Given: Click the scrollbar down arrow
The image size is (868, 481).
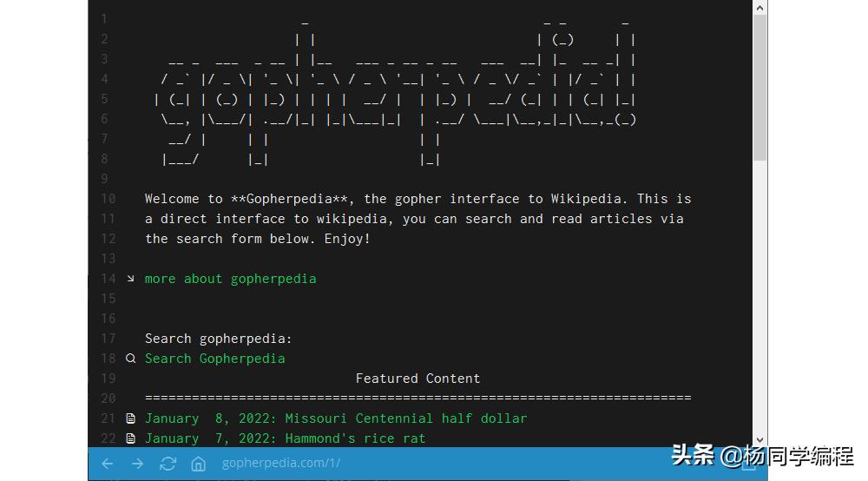Looking at the screenshot, I should point(759,440).
